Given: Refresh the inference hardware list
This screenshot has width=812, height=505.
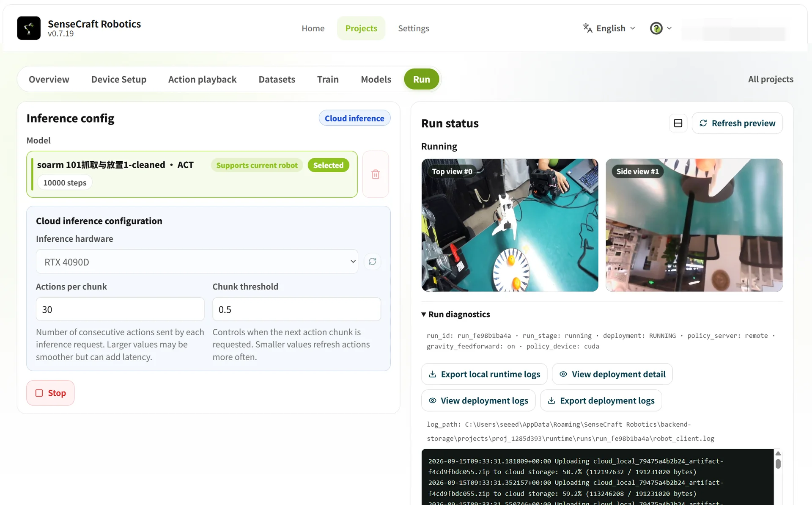Looking at the screenshot, I should click(x=372, y=262).
